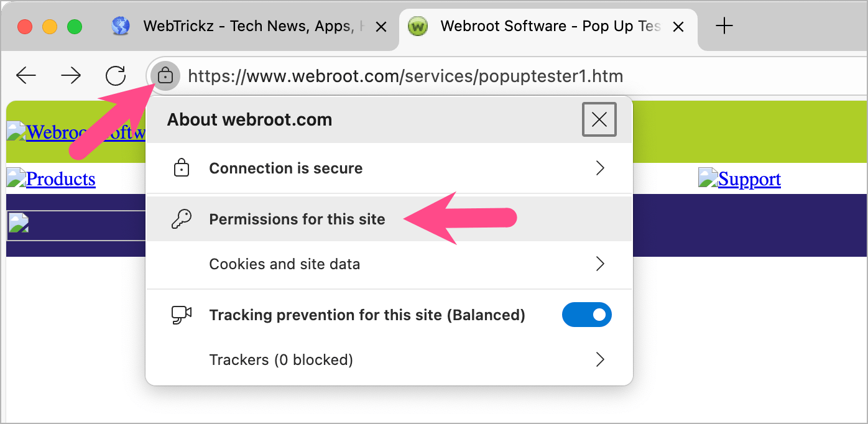The height and width of the screenshot is (424, 868).
Task: Go forward to the next page
Action: coord(71,76)
